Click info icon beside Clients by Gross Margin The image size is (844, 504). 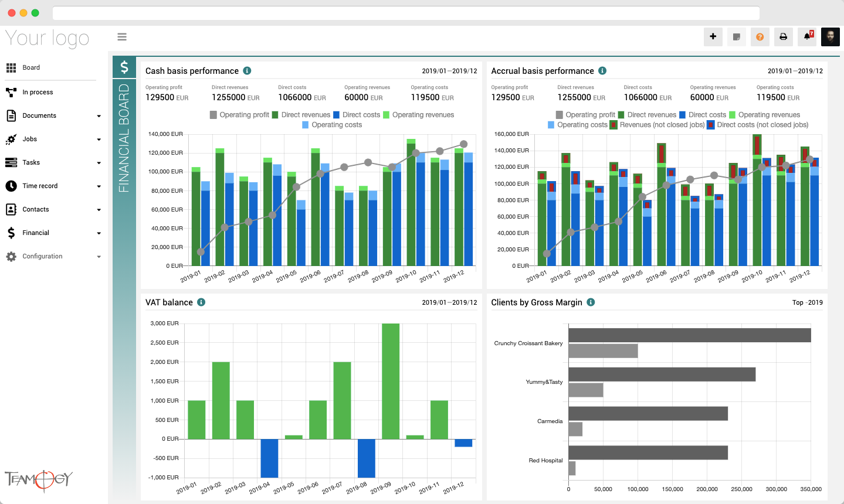coord(591,302)
